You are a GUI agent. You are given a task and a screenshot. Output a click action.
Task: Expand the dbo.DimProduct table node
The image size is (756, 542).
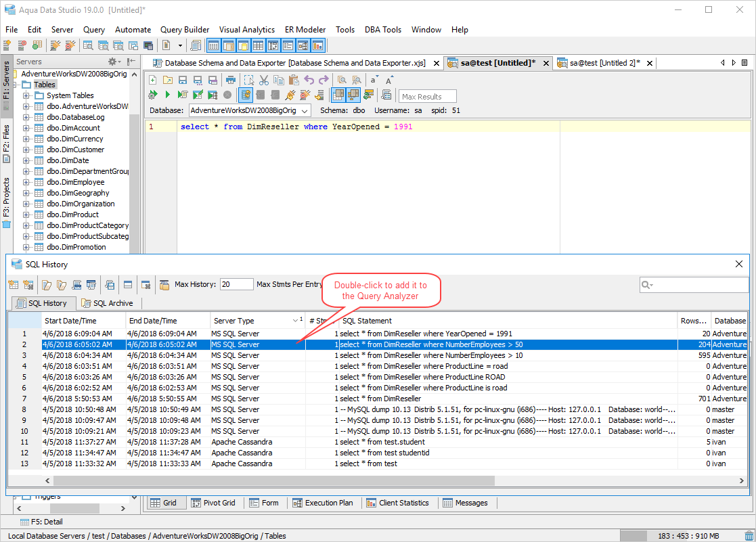pos(26,214)
